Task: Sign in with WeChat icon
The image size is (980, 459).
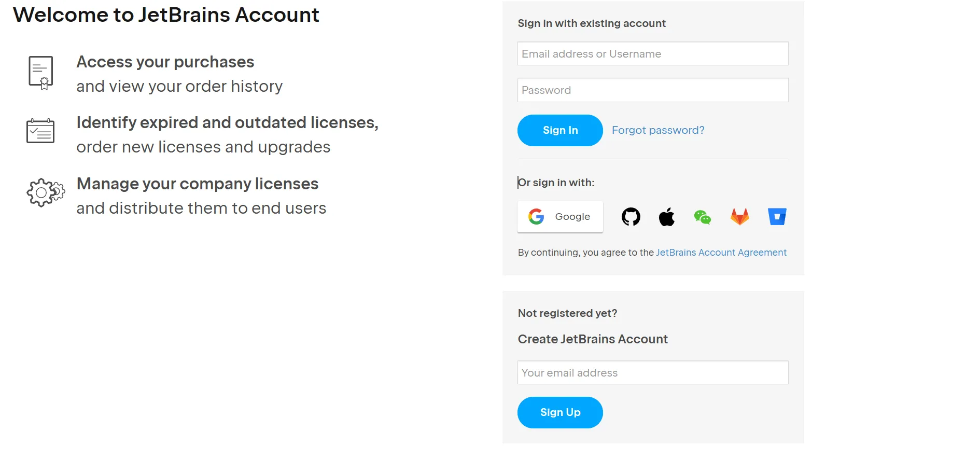Action: (x=703, y=217)
